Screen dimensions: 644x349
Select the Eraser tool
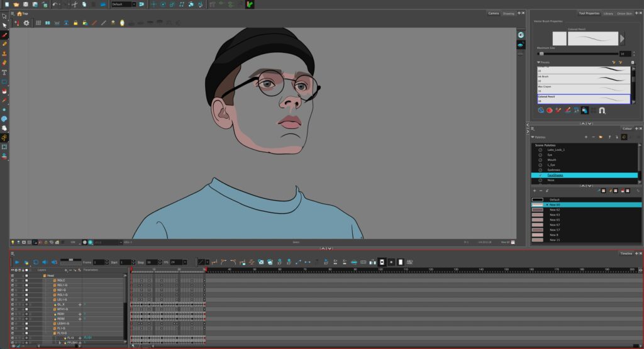click(4, 63)
